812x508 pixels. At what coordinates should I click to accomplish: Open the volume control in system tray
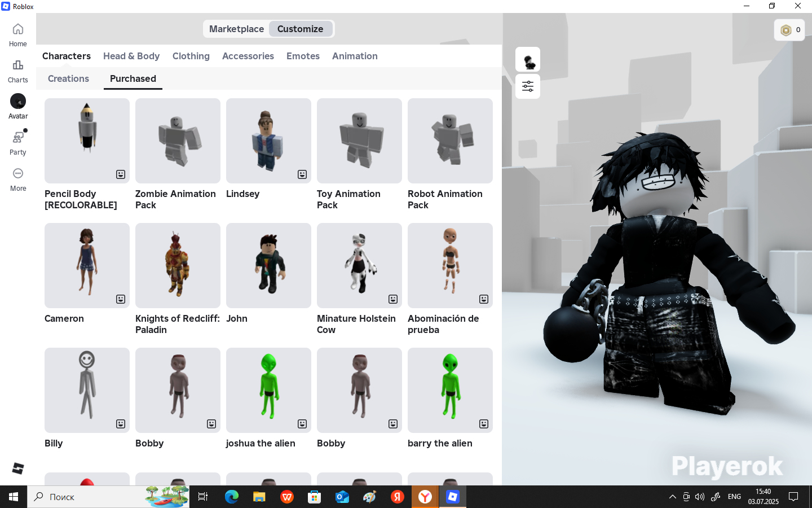[700, 497]
